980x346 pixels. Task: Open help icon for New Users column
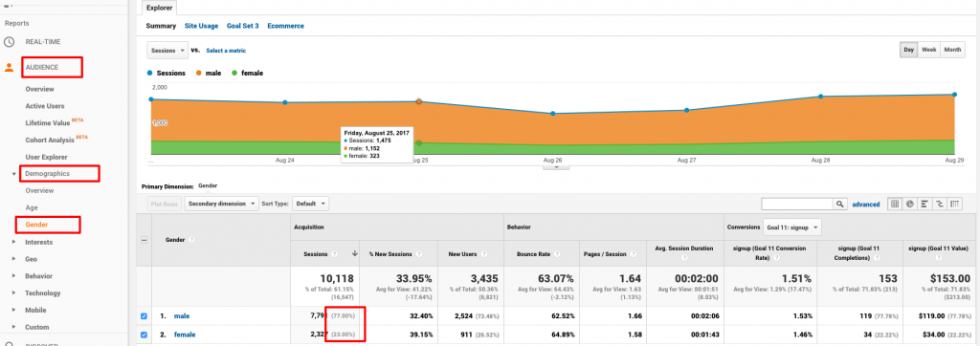[x=484, y=253]
